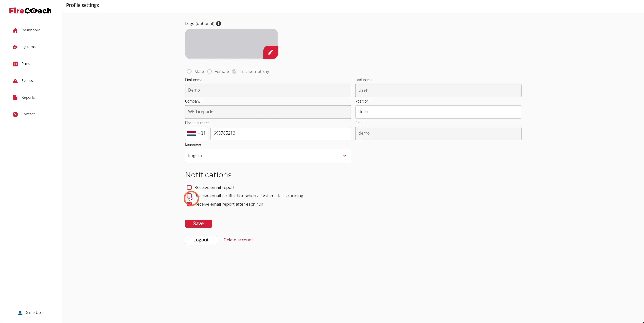Navigate to Events page
Viewport: 644px width, 323px height.
click(27, 81)
